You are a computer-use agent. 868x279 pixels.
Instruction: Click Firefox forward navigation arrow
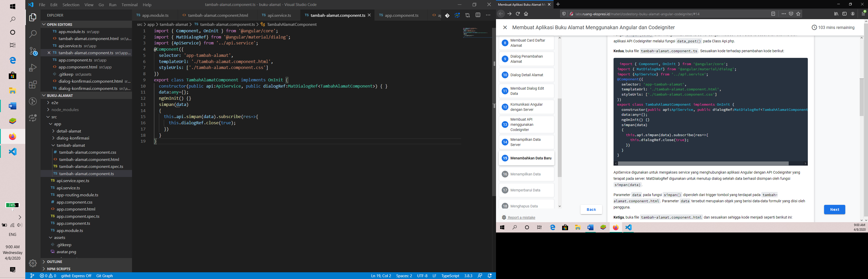[509, 14]
